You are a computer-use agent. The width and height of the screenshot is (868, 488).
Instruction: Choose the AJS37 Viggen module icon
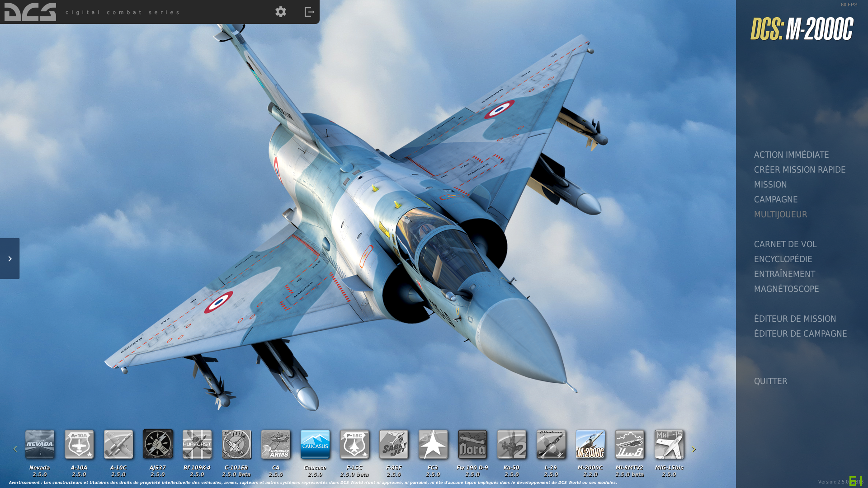tap(158, 444)
